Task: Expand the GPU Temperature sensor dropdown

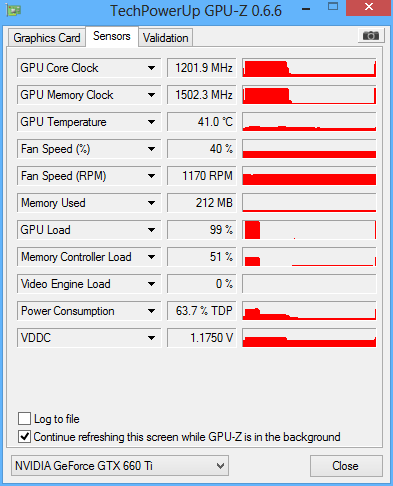Action: (151, 122)
